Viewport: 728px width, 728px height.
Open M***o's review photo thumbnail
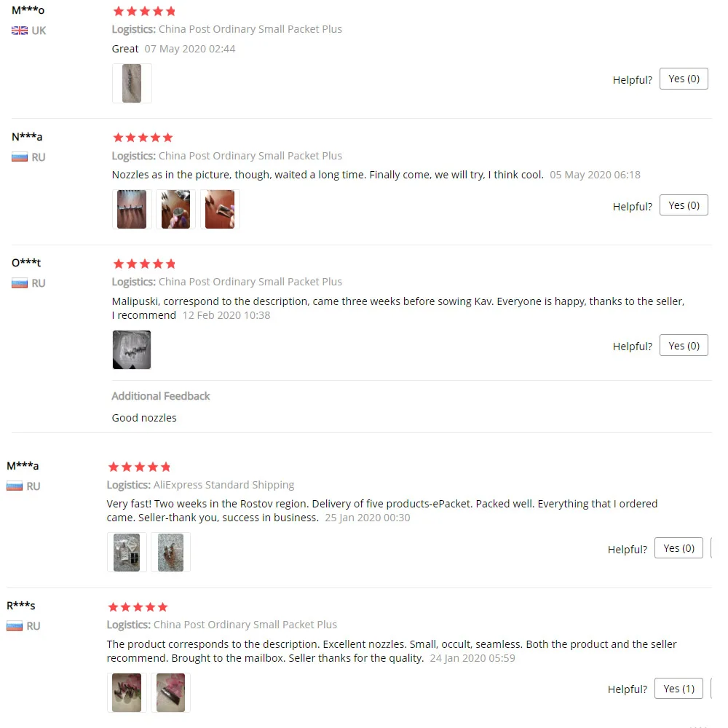pyautogui.click(x=132, y=84)
